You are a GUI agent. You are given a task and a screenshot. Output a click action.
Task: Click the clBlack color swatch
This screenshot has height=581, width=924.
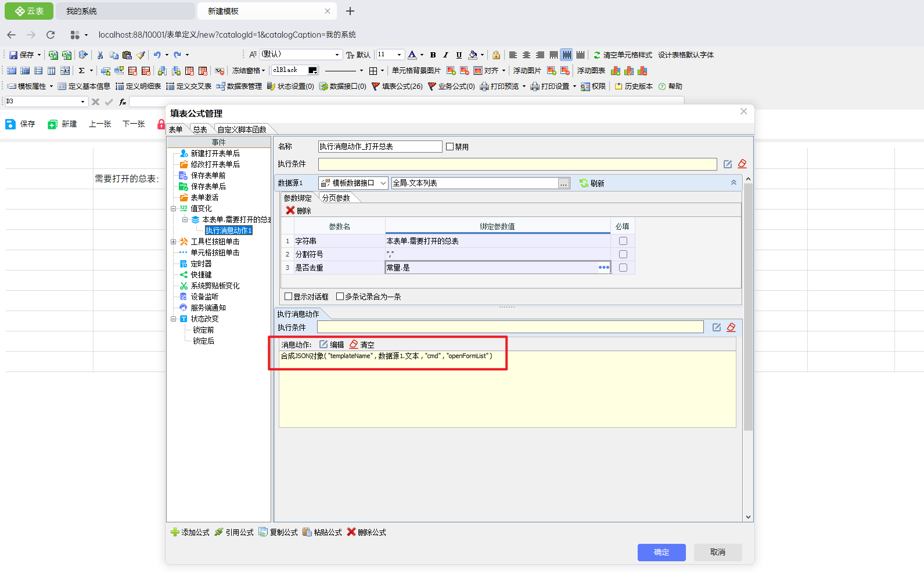pyautogui.click(x=312, y=70)
